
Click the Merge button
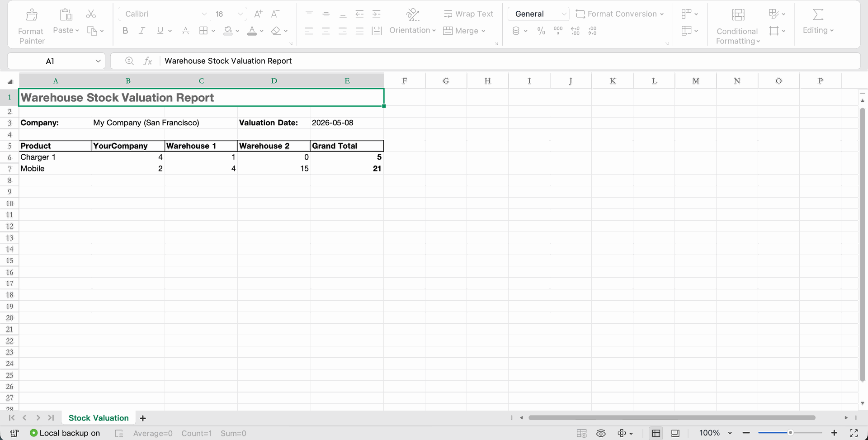[464, 31]
